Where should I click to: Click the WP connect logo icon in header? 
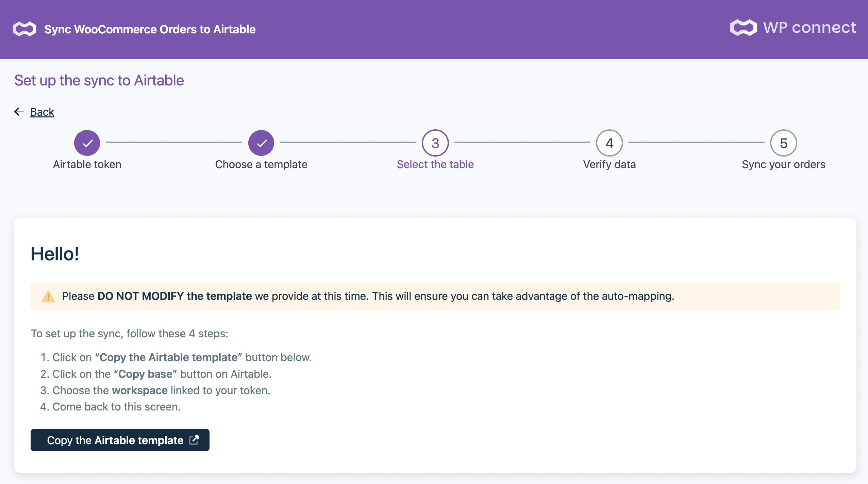pyautogui.click(x=743, y=28)
